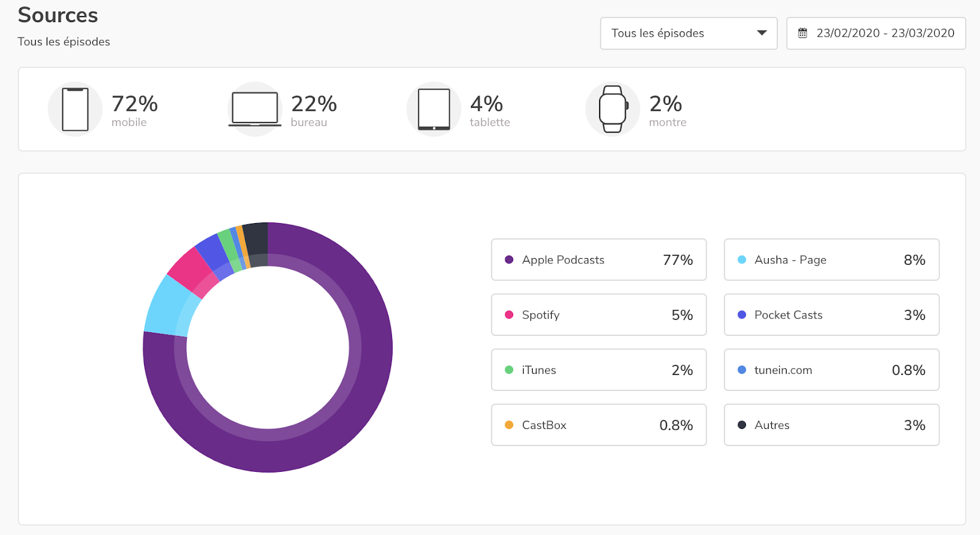Select the Spotify legend card
Image resolution: width=980 pixels, height=535 pixels.
coord(598,315)
